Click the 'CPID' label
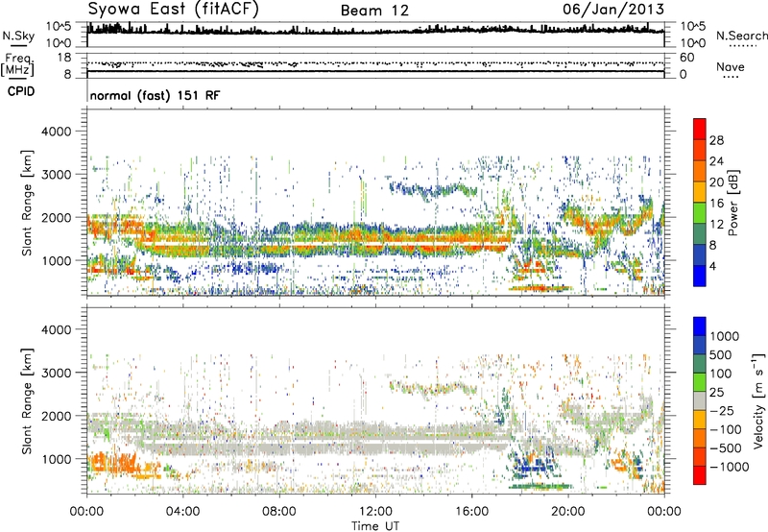 [x=21, y=91]
